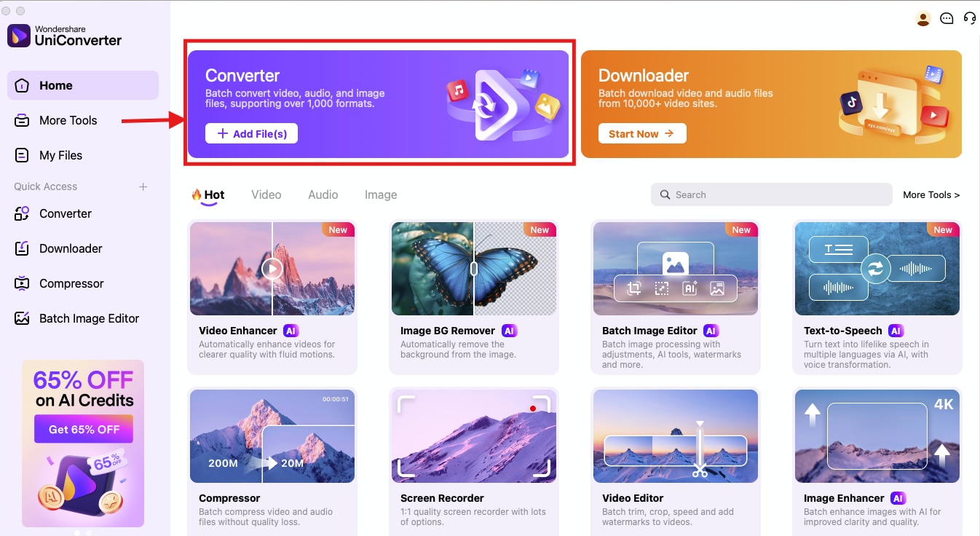Image resolution: width=980 pixels, height=536 pixels.
Task: Open the Video Editor thumbnail
Action: pyautogui.click(x=676, y=435)
